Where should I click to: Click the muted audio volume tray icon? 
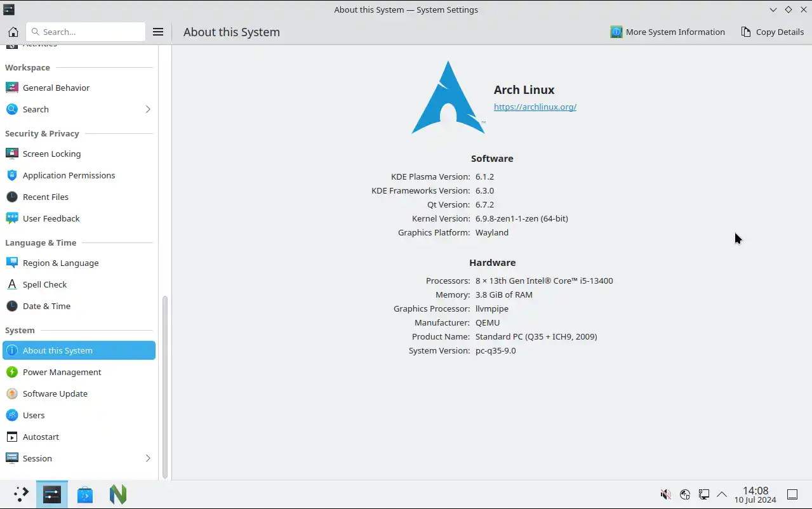tap(665, 494)
